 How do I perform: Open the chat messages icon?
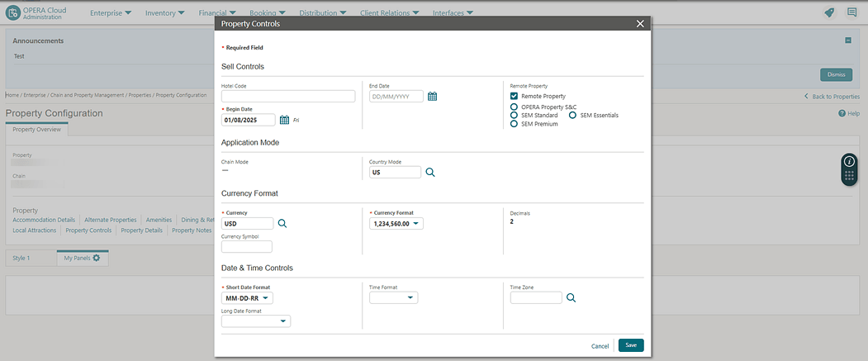coord(851,12)
